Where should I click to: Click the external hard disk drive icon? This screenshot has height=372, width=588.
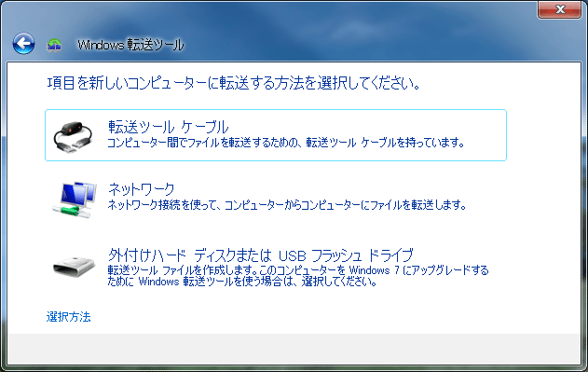click(x=74, y=267)
